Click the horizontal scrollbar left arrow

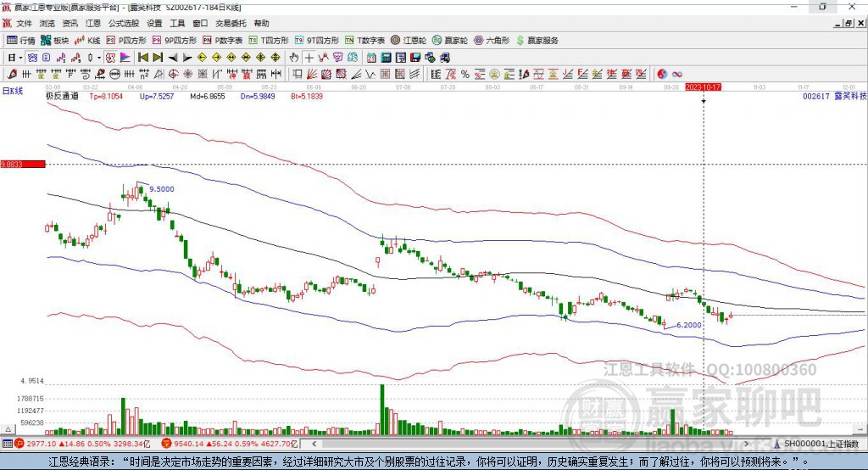314,444
